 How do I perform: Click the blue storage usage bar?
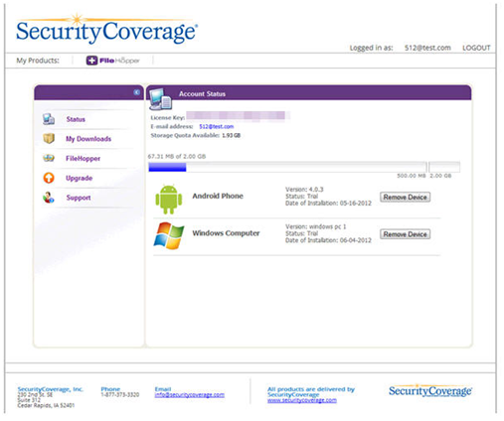[167, 167]
